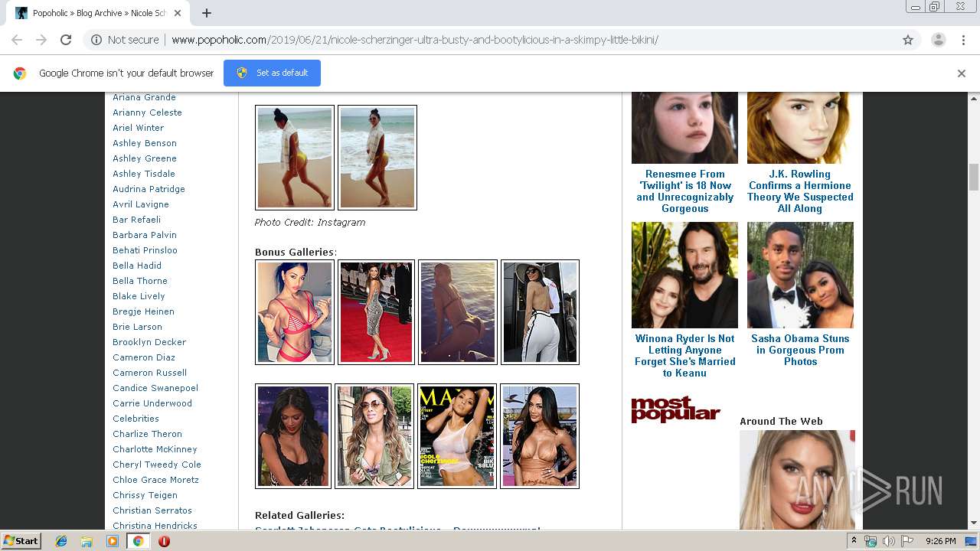980x551 pixels.
Task: Open the Chrissy Teigen sidebar link
Action: [145, 495]
